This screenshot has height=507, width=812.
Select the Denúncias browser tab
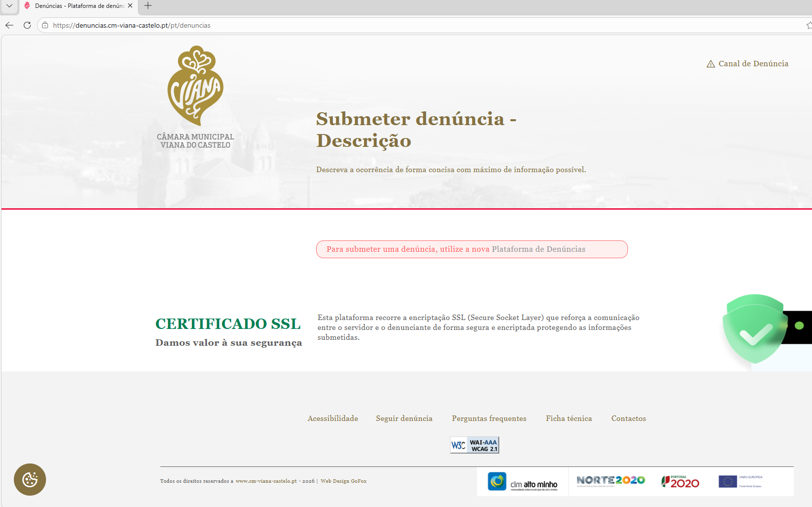pyautogui.click(x=77, y=6)
